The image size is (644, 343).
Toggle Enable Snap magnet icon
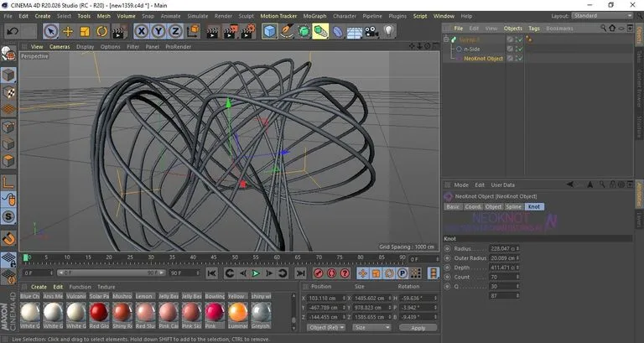(x=8, y=238)
